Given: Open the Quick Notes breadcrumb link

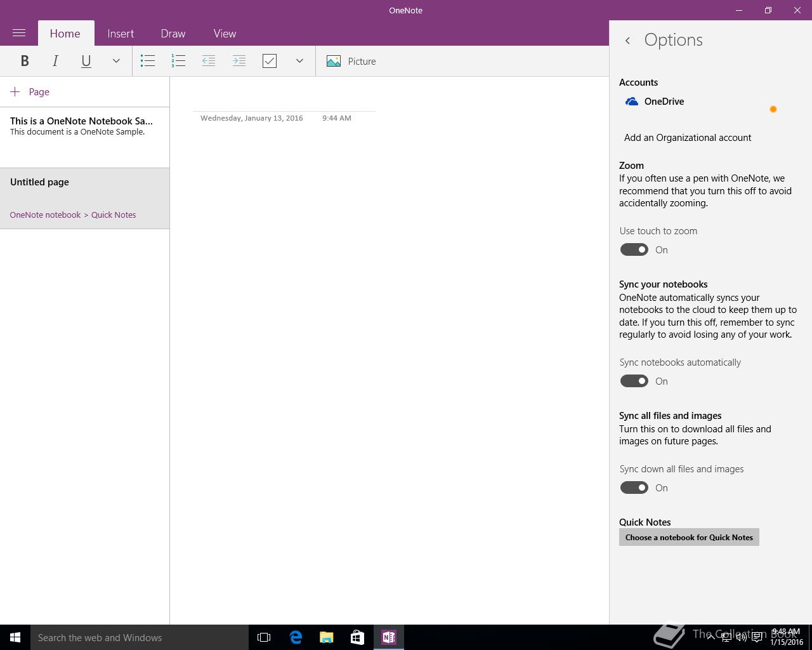Looking at the screenshot, I should point(114,215).
